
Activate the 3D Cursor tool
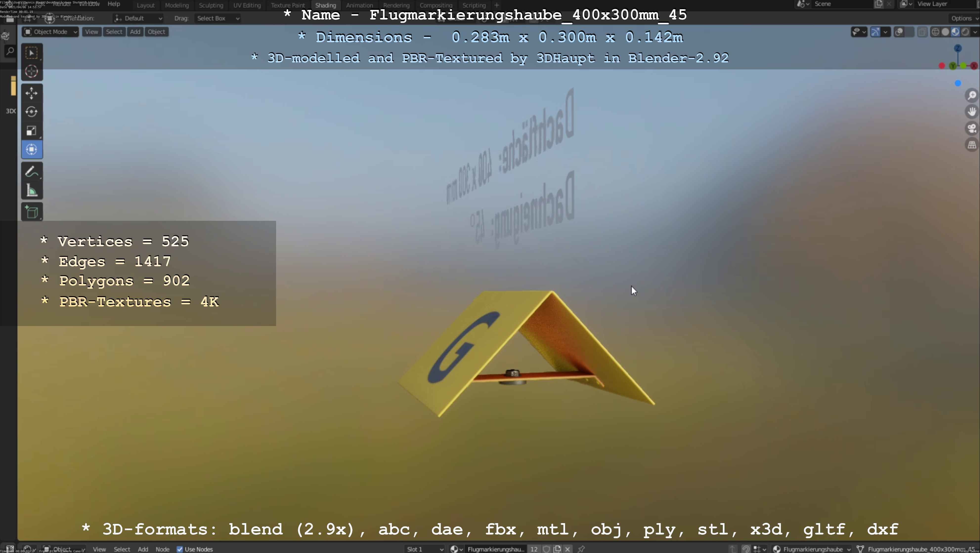tap(32, 71)
